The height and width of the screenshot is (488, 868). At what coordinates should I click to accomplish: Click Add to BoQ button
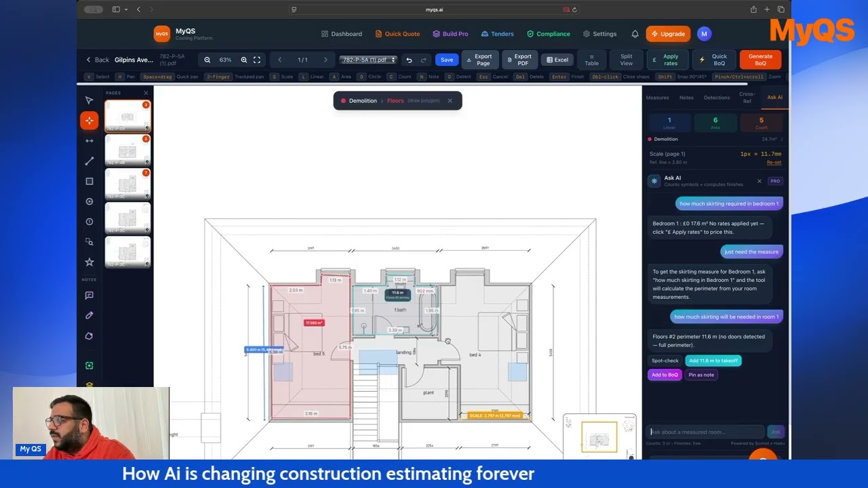pyautogui.click(x=665, y=375)
